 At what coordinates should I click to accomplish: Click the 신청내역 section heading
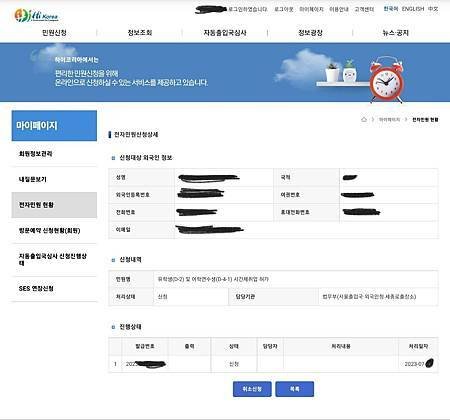pyautogui.click(x=130, y=260)
